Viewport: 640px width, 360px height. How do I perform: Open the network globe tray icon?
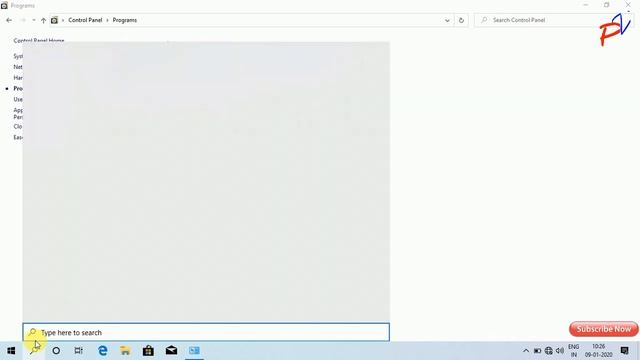point(549,351)
